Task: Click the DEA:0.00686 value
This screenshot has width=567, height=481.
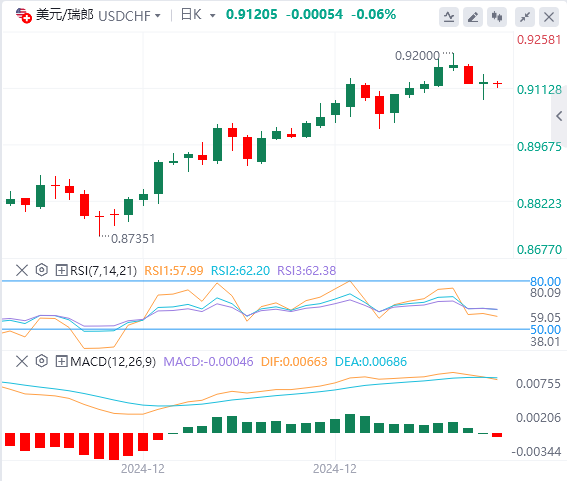Action: [x=371, y=362]
